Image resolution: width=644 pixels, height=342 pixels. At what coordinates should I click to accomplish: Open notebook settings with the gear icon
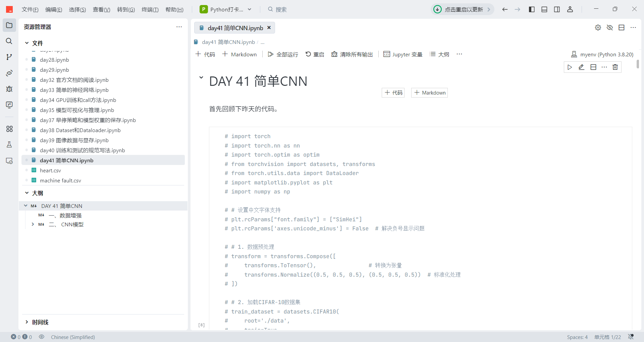(598, 27)
